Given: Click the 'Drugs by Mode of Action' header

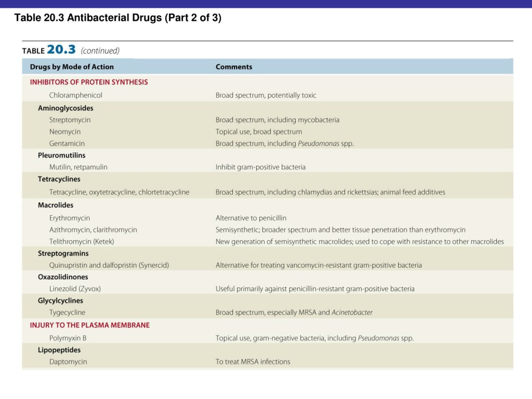Looking at the screenshot, I should point(72,67).
